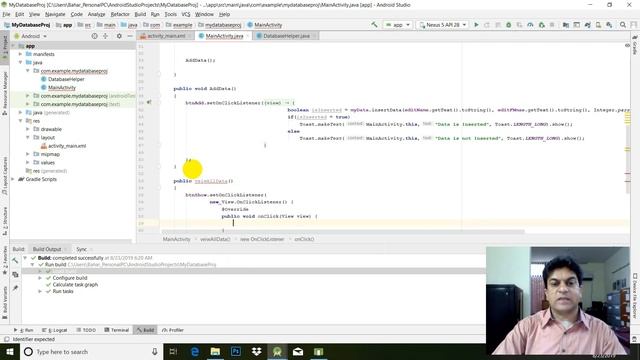Start debugging with the bug icon

click(x=509, y=25)
